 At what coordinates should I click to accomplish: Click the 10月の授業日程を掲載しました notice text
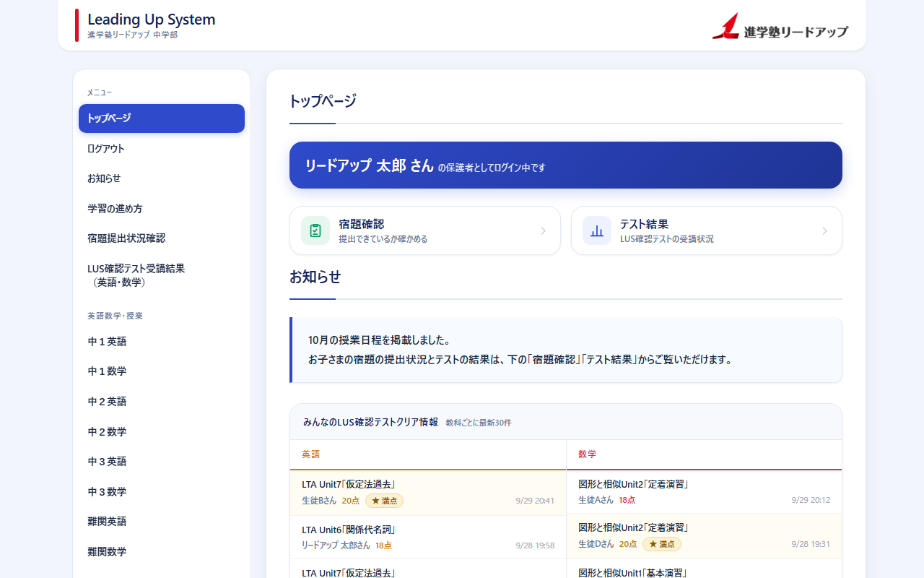[379, 340]
